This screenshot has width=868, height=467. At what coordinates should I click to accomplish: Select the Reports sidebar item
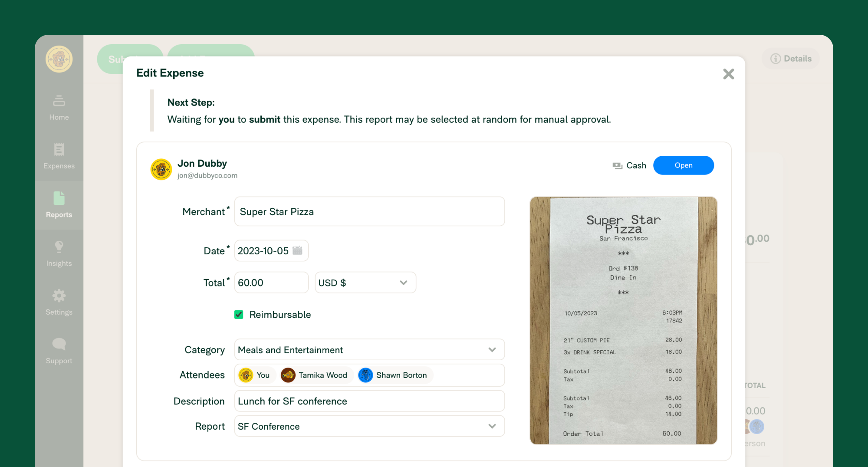[59, 205]
